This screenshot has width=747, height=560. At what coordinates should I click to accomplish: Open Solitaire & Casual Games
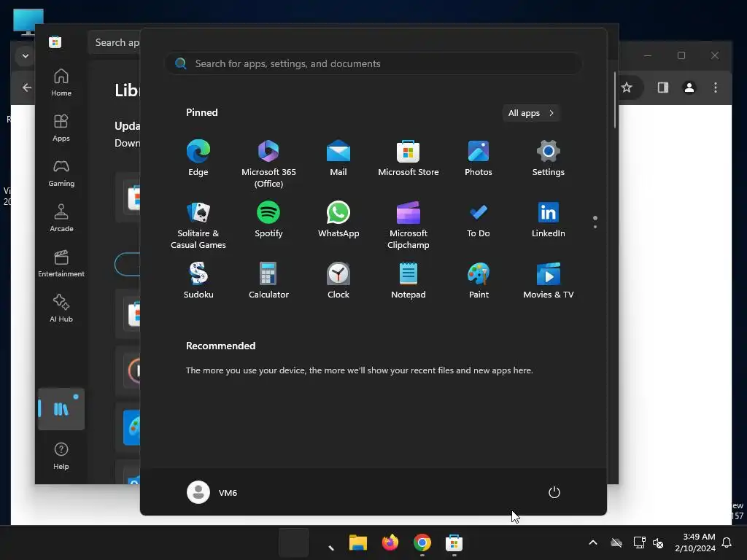point(198,225)
